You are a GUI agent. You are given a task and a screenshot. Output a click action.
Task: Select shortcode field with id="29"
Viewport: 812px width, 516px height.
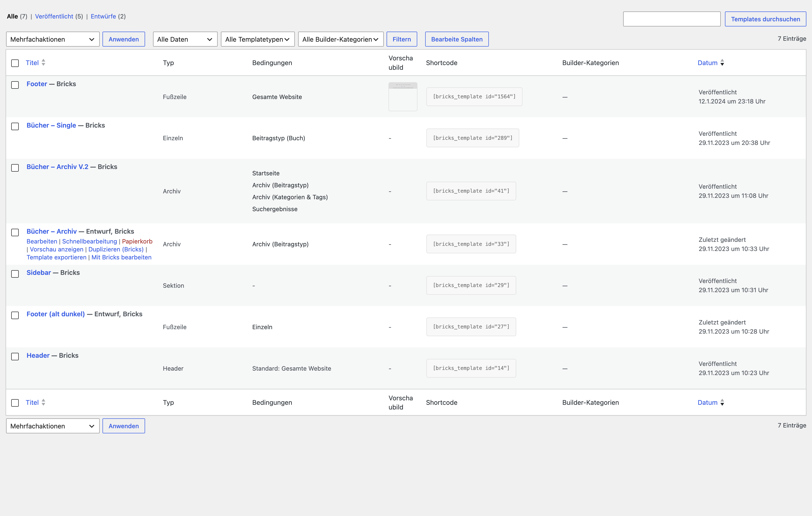(471, 285)
